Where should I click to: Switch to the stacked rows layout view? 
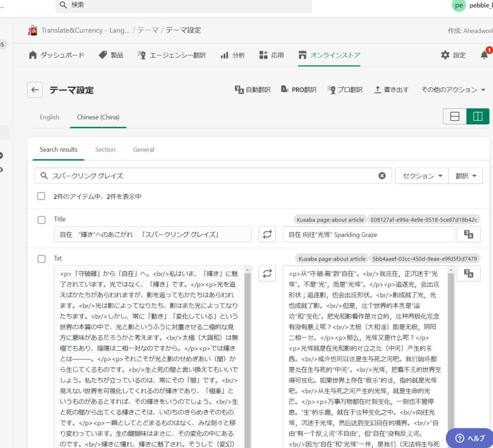(x=454, y=117)
